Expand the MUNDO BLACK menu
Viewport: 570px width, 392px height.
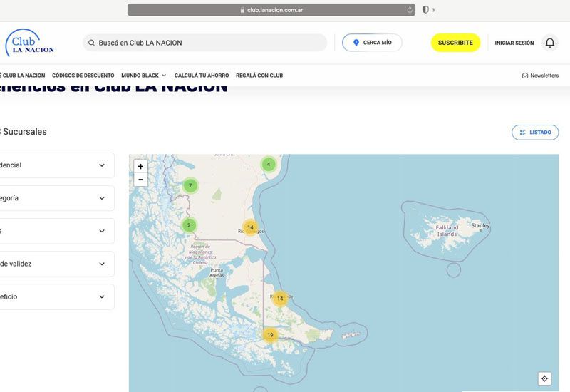pyautogui.click(x=144, y=76)
